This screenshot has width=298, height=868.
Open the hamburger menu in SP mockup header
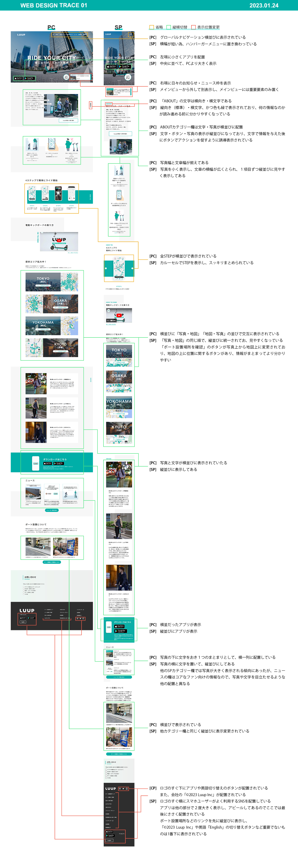click(x=131, y=35)
